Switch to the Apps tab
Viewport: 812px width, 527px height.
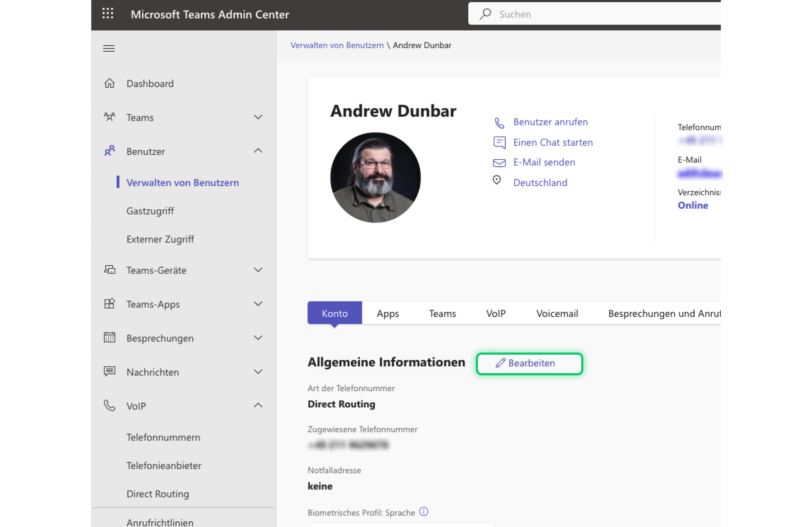387,313
